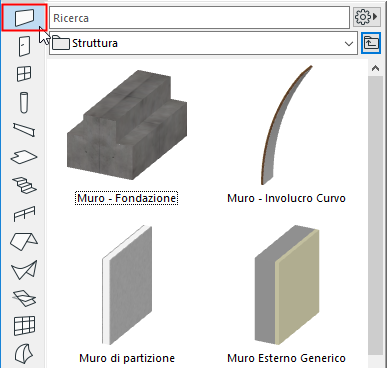This screenshot has width=387, height=368.
Task: Click into the Ricerca search field
Action: pyautogui.click(x=199, y=18)
